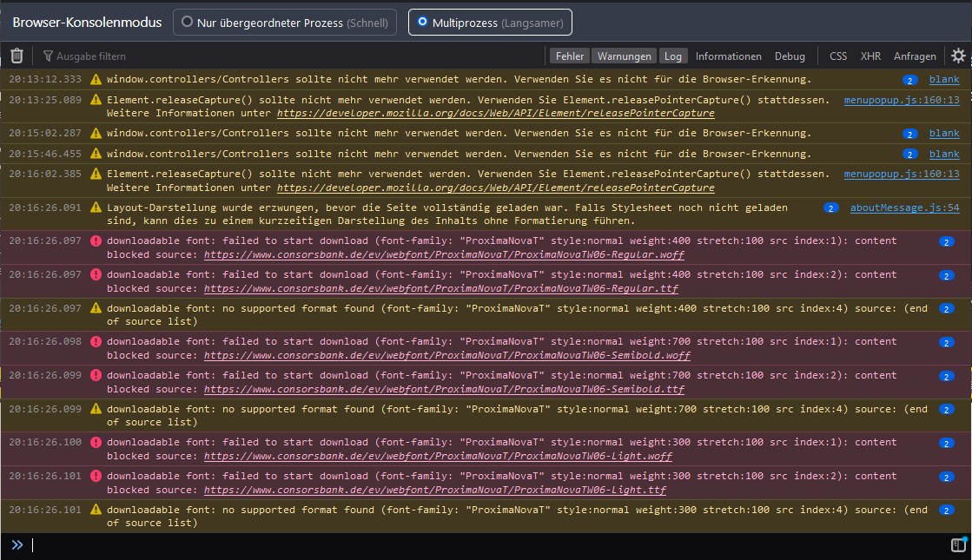Click the funnel icon in the filter field
Image resolution: width=972 pixels, height=560 pixels.
48,56
